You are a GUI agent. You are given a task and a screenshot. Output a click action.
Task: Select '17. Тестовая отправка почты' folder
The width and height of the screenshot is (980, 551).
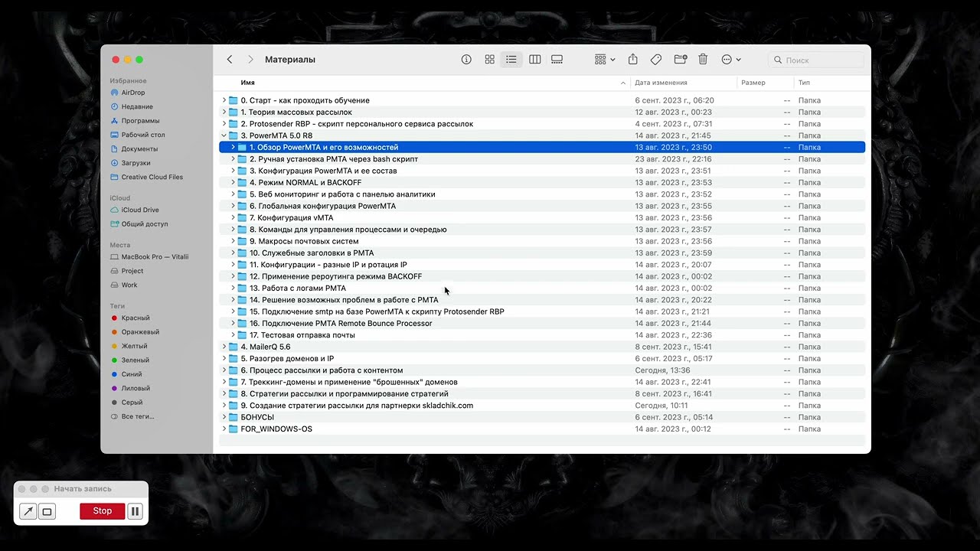(x=542, y=335)
